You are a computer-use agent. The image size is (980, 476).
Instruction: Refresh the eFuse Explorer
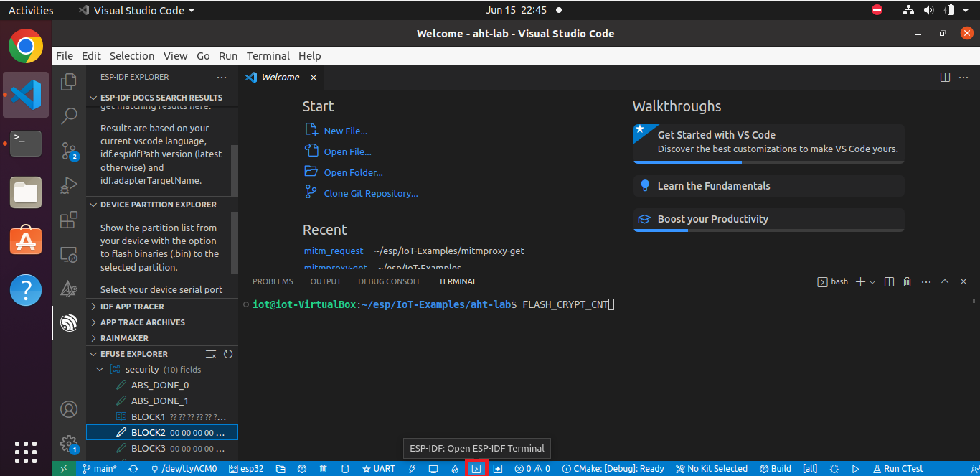pos(228,354)
